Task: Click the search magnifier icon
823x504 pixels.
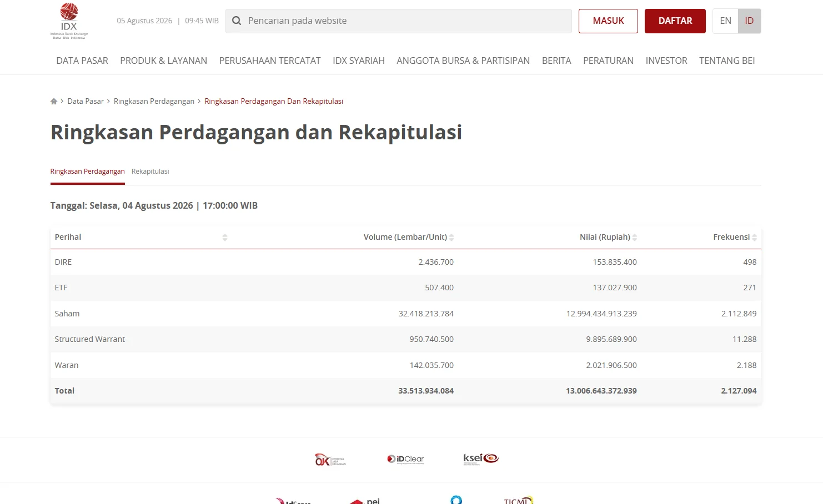Action: (x=237, y=21)
